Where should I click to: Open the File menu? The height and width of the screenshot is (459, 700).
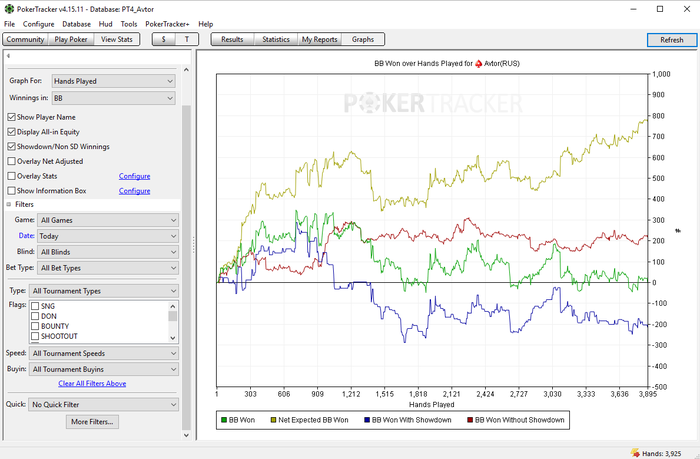(x=9, y=24)
